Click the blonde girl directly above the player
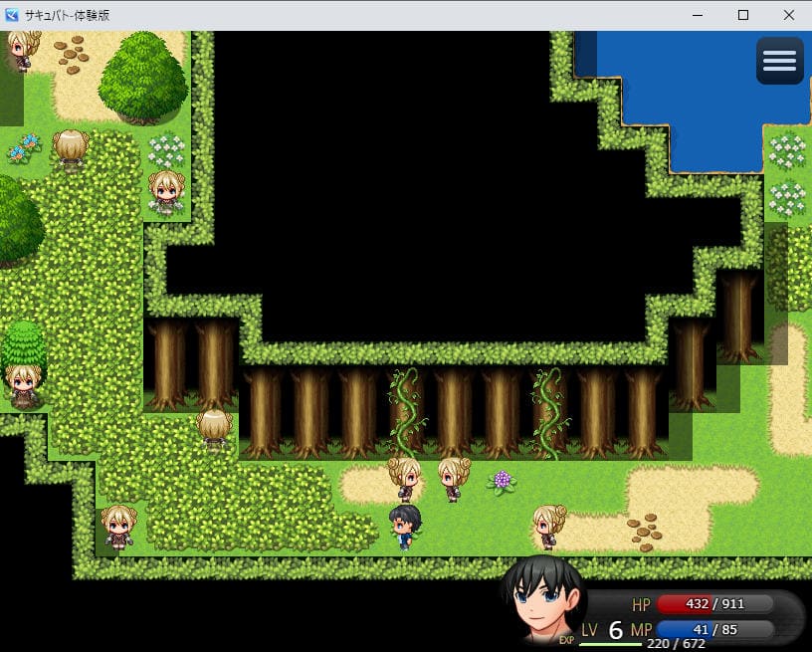Image resolution: width=812 pixels, height=652 pixels. 405,480
